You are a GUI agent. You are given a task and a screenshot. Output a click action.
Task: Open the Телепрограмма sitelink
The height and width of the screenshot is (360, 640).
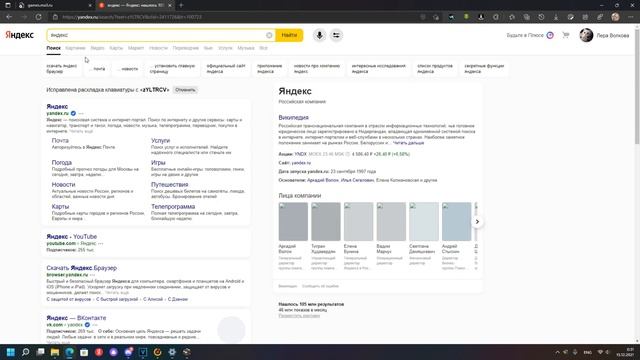(173, 207)
